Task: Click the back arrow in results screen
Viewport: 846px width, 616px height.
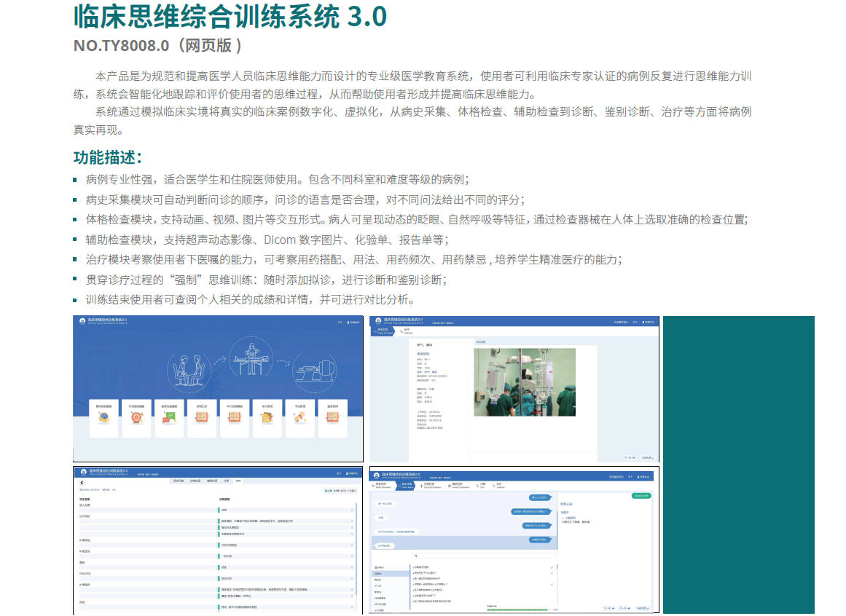Action: 82,482
